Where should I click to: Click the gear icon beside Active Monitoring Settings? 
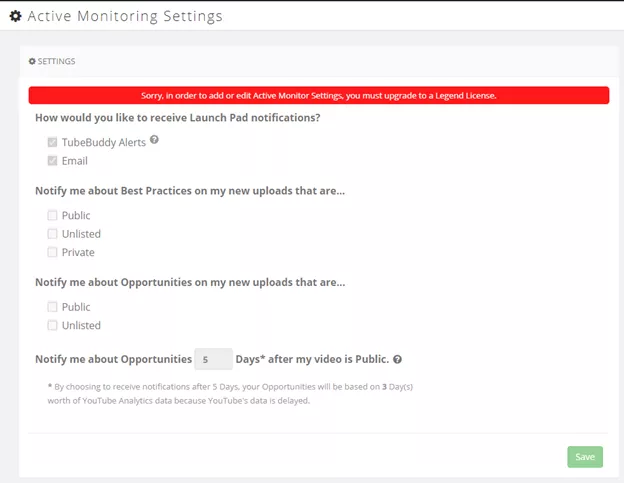[x=16, y=16]
